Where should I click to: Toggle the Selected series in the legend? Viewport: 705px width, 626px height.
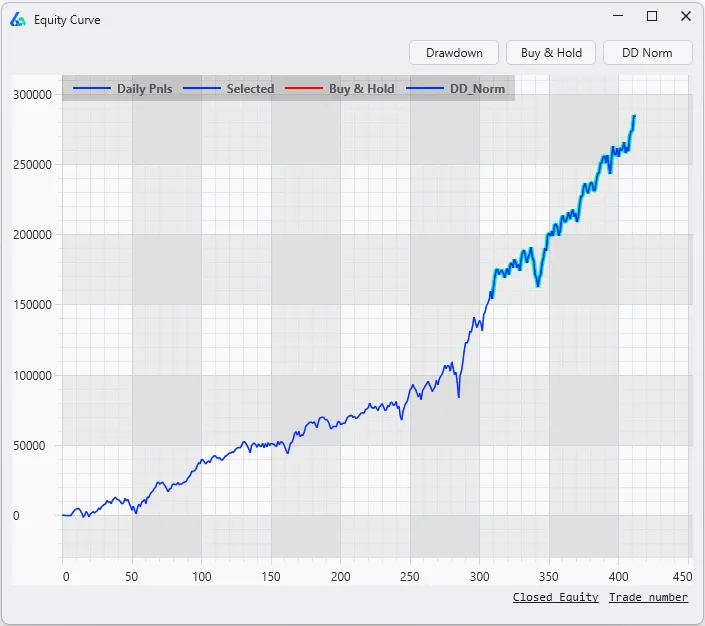pyautogui.click(x=250, y=89)
